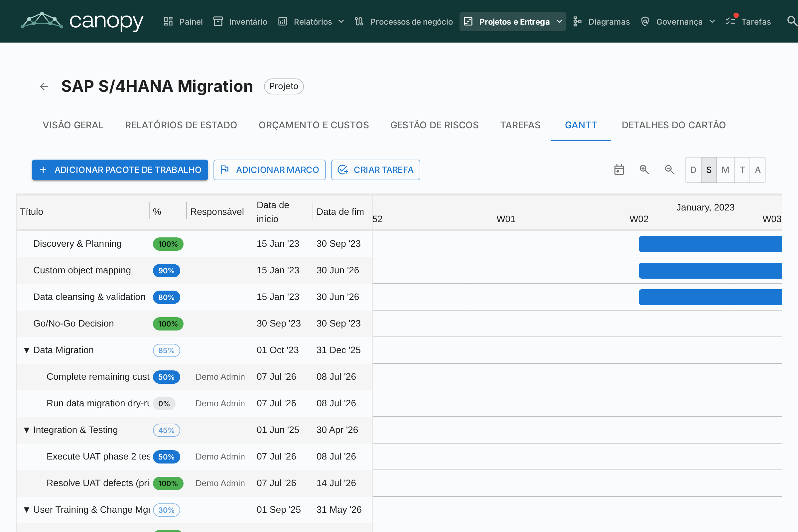This screenshot has width=798, height=532.
Task: Click the Canopy logo
Action: point(82,21)
